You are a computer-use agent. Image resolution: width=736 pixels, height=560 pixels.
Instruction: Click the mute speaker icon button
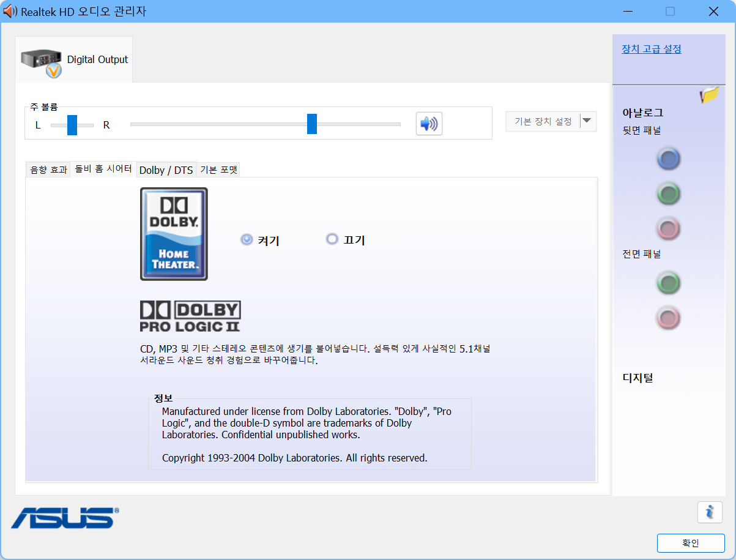429,124
